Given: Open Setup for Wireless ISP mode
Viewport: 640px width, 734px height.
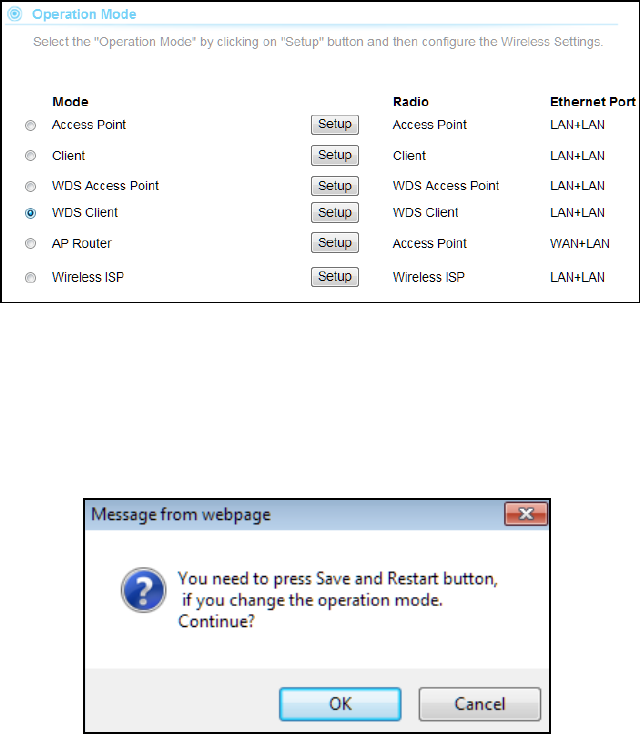Looking at the screenshot, I should point(335,277).
